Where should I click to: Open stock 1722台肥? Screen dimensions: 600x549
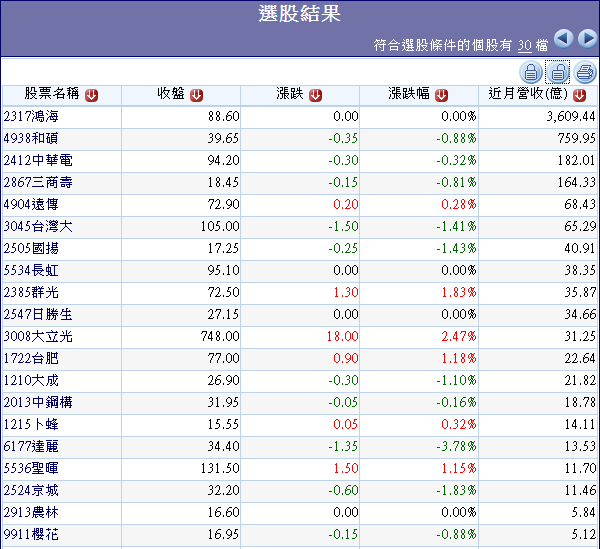click(31, 358)
